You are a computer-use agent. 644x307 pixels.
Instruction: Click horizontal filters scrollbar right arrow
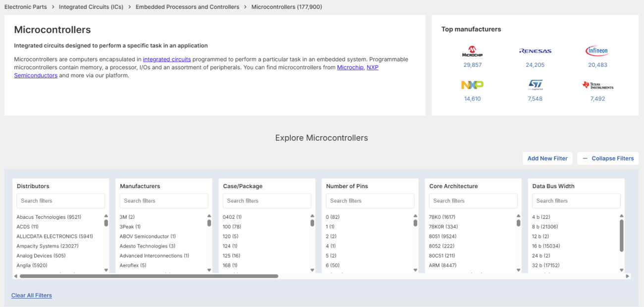628,276
